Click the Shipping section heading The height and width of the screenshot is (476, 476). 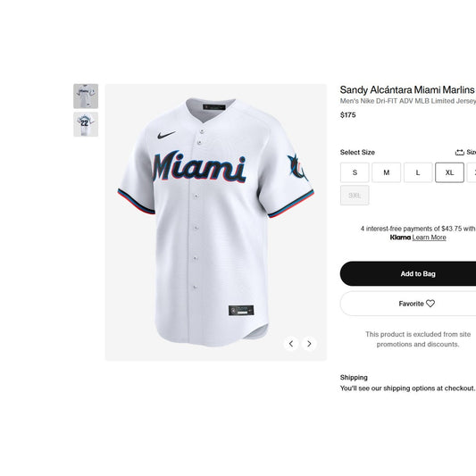tap(354, 378)
